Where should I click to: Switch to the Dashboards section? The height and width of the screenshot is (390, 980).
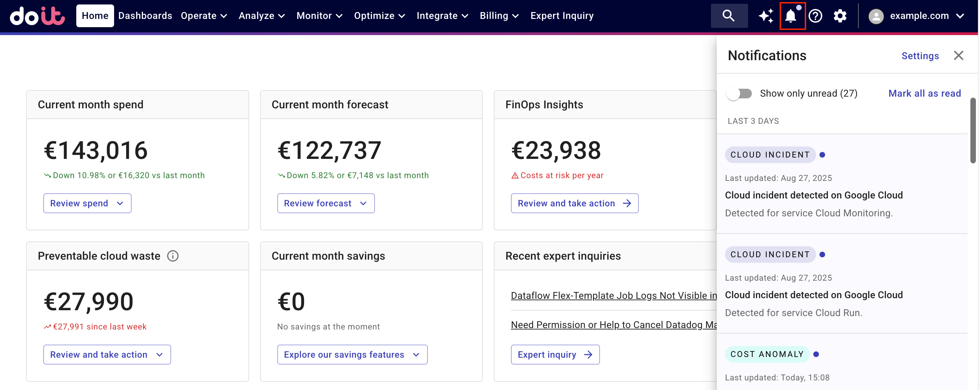coord(145,15)
